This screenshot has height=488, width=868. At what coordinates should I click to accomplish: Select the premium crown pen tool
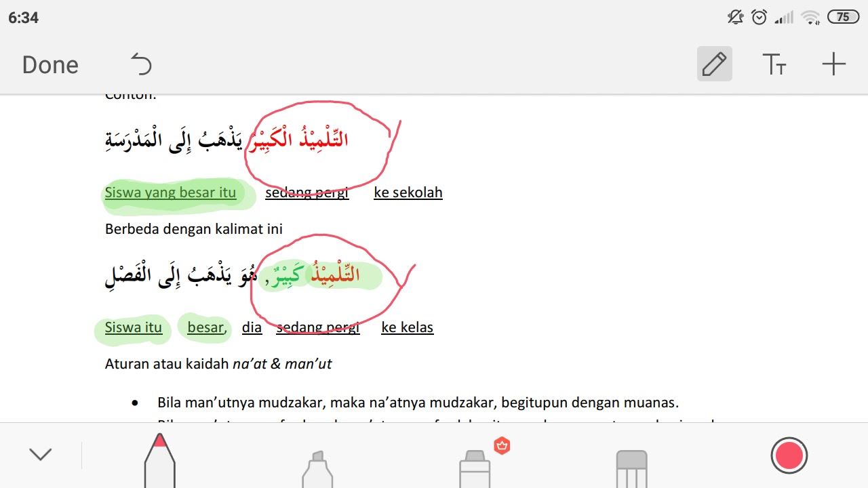point(475,468)
